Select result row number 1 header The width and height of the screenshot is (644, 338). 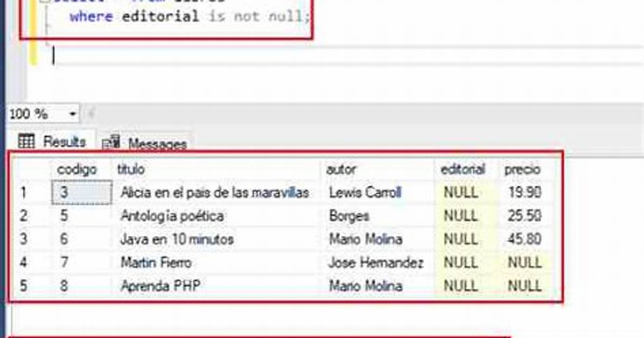click(23, 193)
